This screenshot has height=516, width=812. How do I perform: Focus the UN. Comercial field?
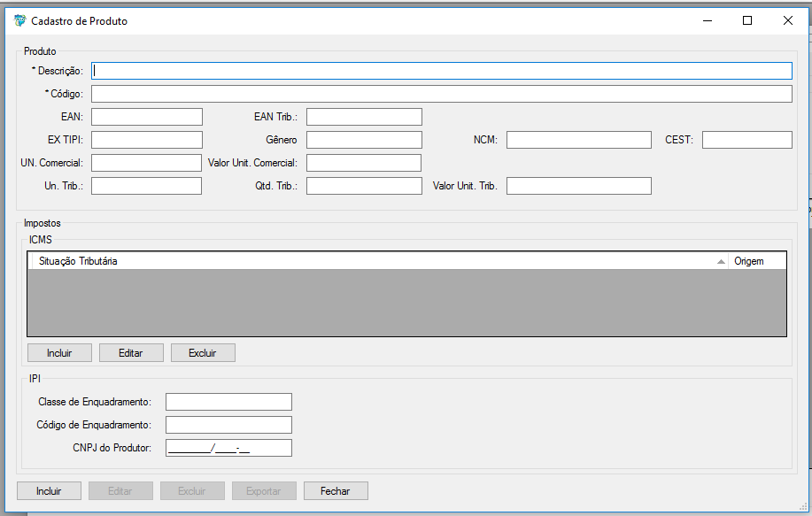tap(147, 163)
